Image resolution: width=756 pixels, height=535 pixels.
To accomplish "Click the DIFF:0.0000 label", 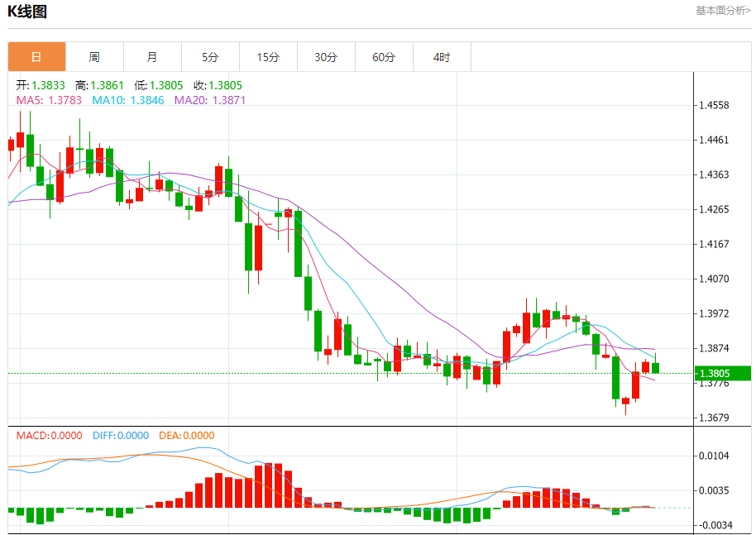I will pyautogui.click(x=121, y=436).
